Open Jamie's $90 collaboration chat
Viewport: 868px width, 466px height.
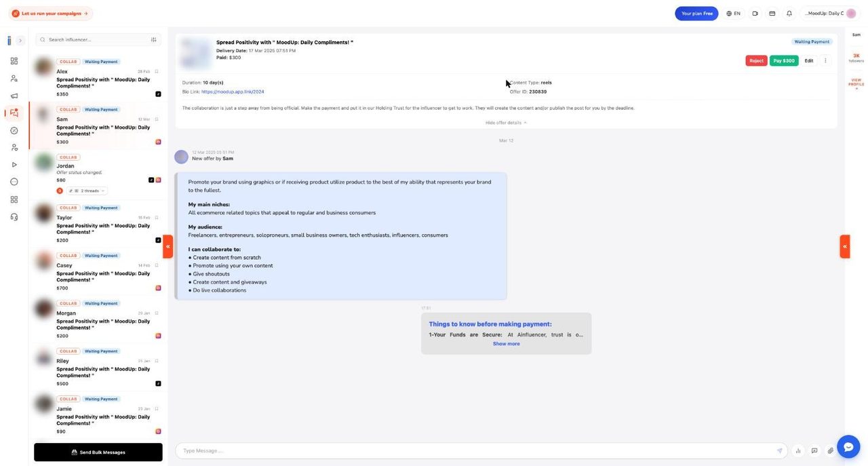coord(98,416)
